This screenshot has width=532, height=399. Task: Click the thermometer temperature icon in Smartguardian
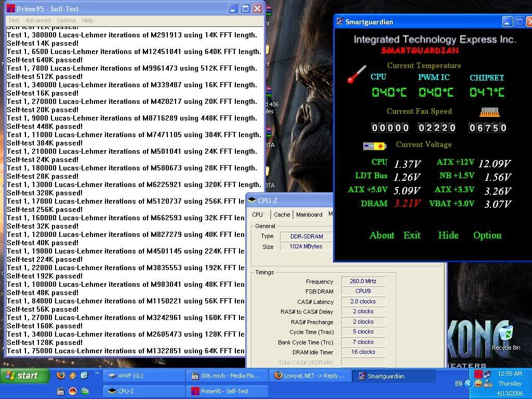pyautogui.click(x=356, y=74)
